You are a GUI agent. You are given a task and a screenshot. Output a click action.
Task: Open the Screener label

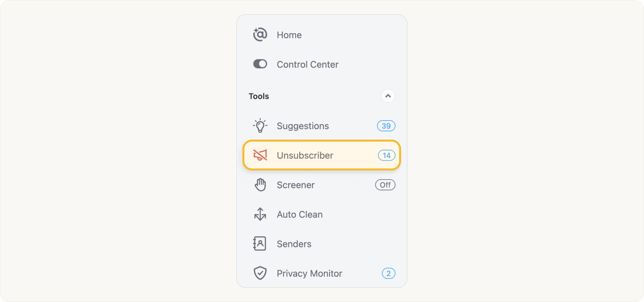295,185
